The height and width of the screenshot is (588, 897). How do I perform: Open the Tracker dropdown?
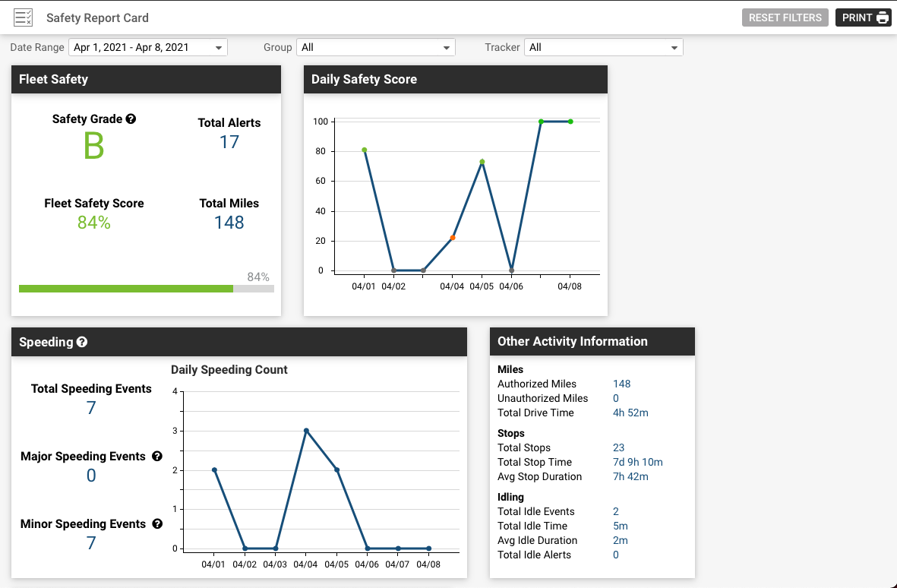pos(603,46)
